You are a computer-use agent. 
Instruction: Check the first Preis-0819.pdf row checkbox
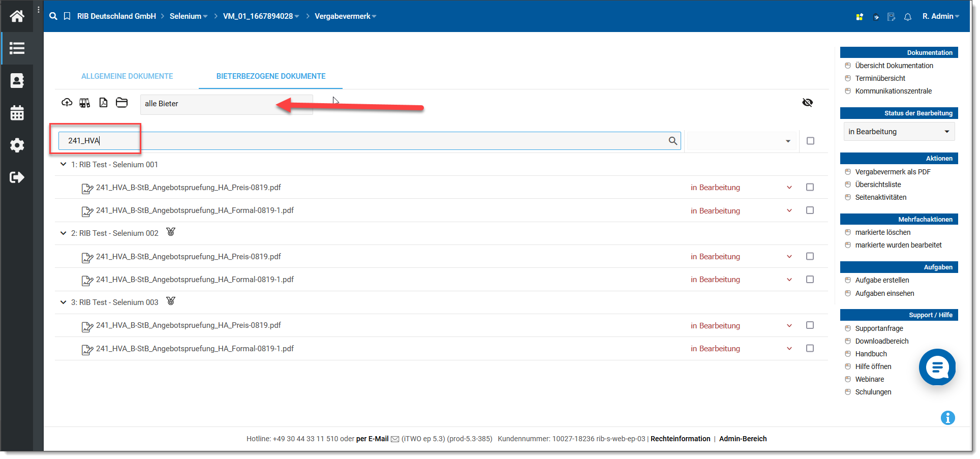coord(810,188)
